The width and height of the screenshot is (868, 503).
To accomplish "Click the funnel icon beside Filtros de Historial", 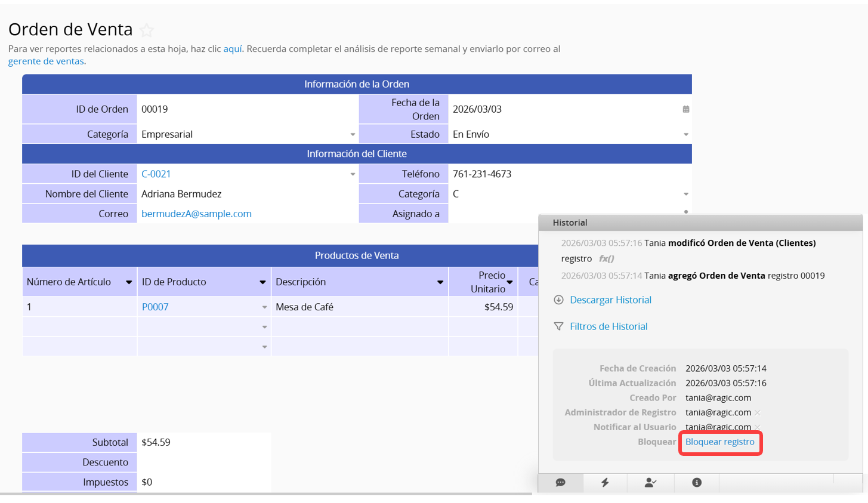I will click(558, 326).
